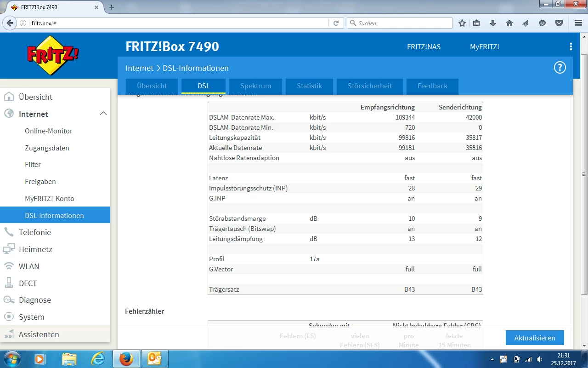Open FRITZ!NAS link in header
The height and width of the screenshot is (368, 588).
(x=424, y=47)
